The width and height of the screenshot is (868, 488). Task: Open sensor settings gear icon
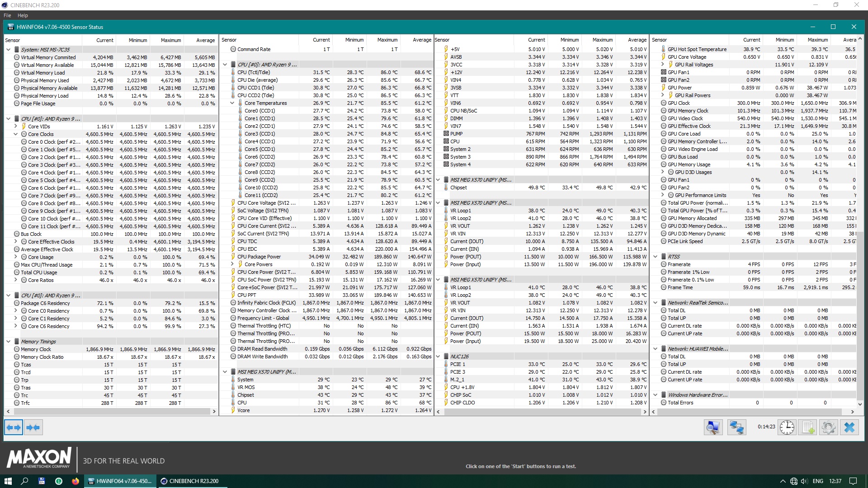[828, 427]
